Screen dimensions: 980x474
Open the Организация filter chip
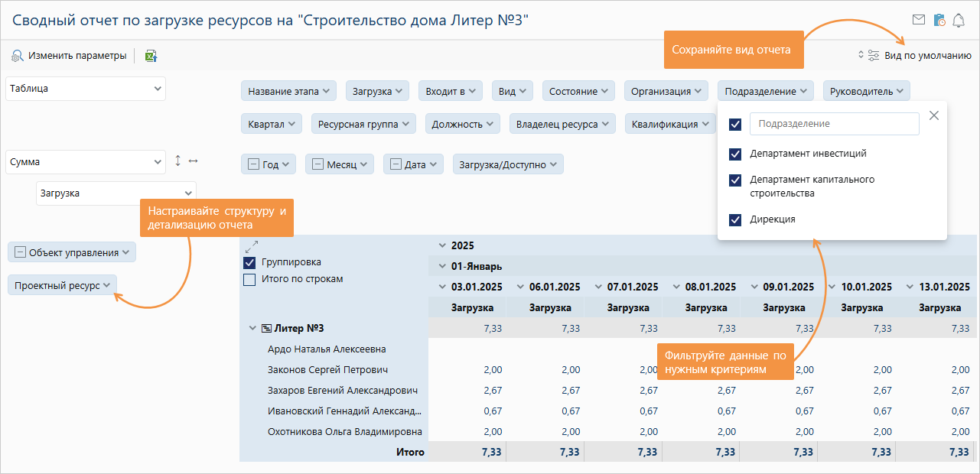(666, 91)
